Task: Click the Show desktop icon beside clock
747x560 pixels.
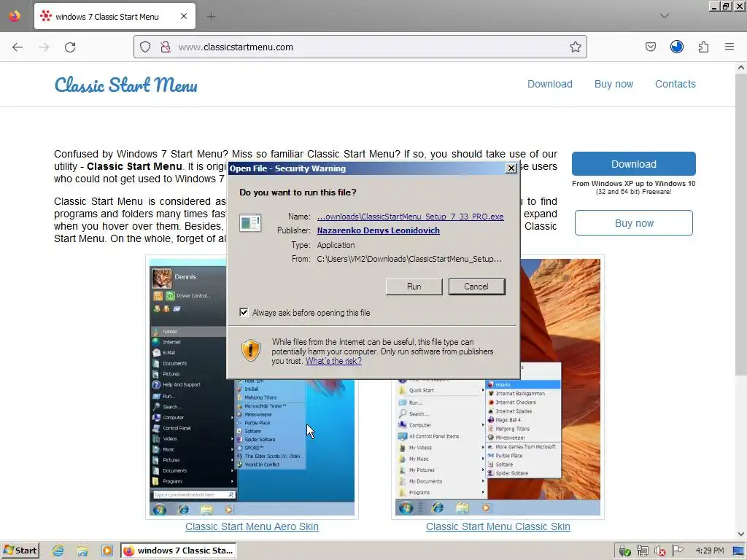Action: tap(738, 551)
